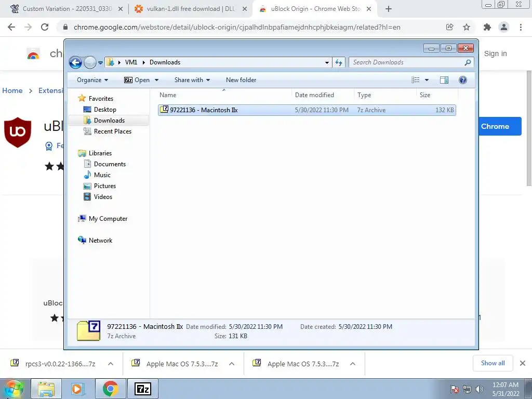Click the Explorer help icon
Screen dimensions: 532x399
[462, 80]
